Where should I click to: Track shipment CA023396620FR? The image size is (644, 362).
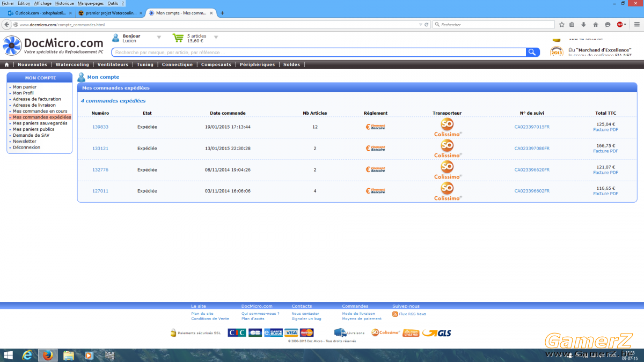click(x=532, y=170)
